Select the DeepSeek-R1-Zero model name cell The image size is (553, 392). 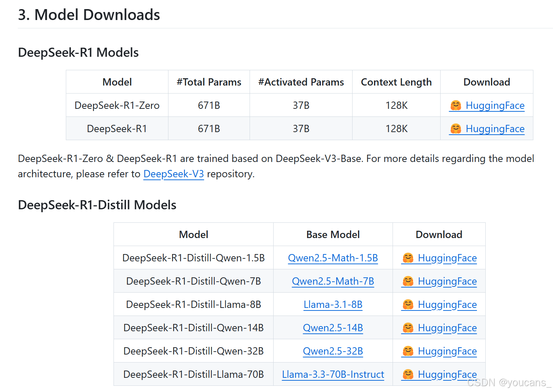point(117,105)
